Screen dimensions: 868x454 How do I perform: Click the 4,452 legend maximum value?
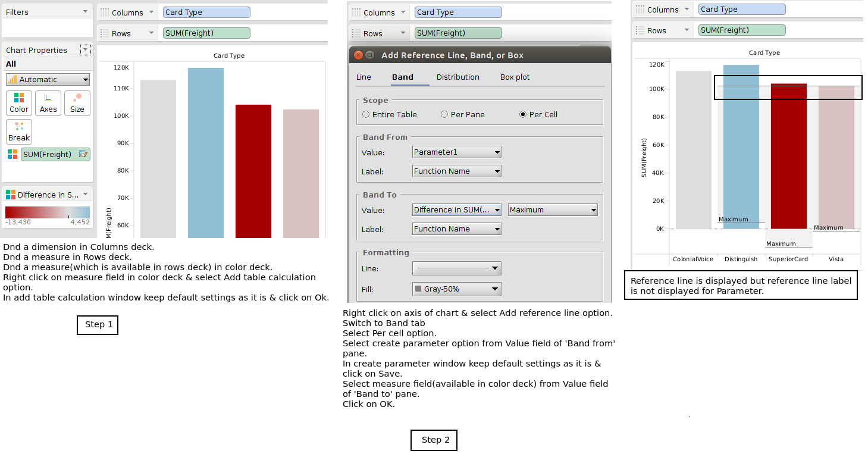pos(80,222)
